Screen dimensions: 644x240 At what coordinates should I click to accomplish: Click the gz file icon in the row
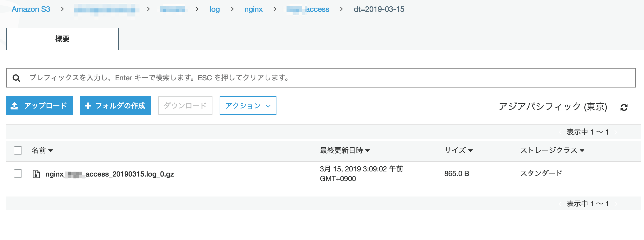(x=36, y=174)
